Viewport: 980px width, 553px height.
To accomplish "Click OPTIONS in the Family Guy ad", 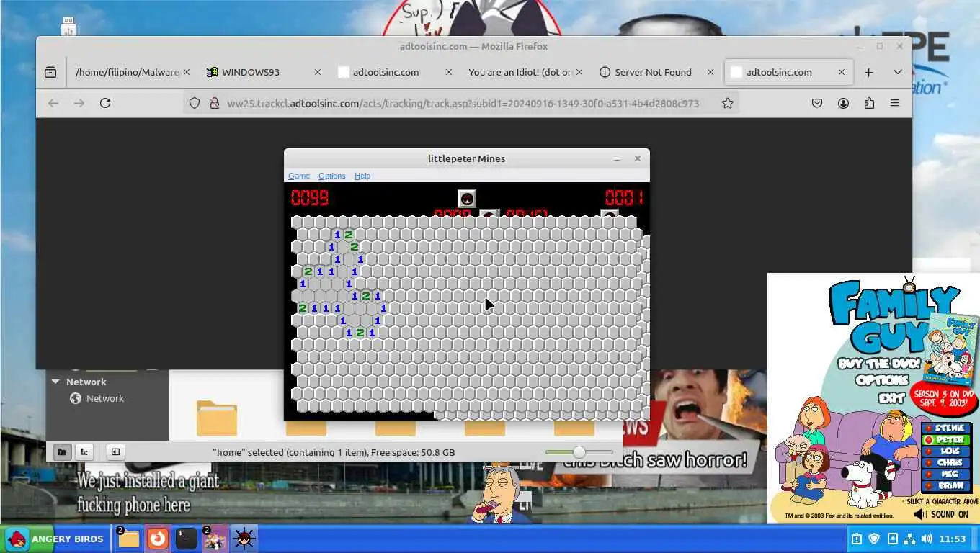I will (883, 381).
